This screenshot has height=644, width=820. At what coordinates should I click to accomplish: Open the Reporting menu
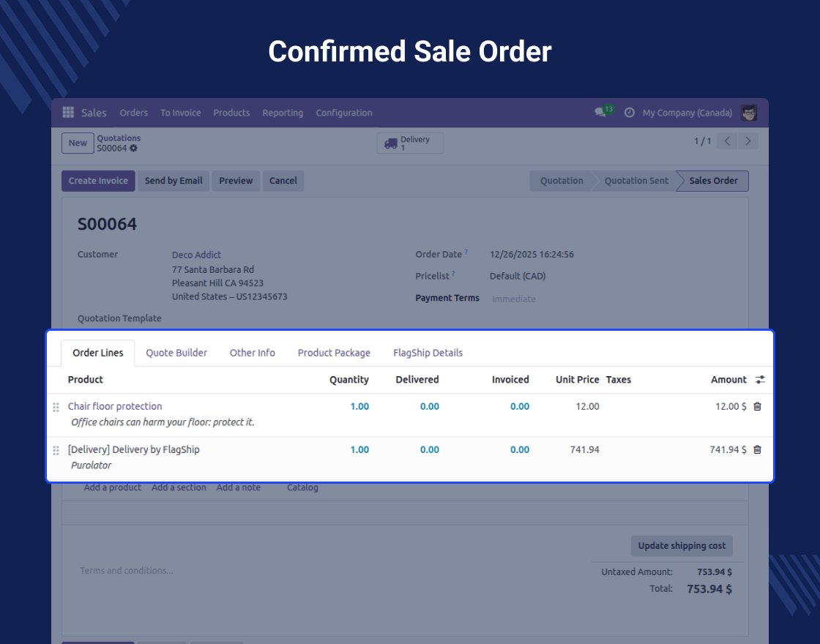click(x=283, y=113)
